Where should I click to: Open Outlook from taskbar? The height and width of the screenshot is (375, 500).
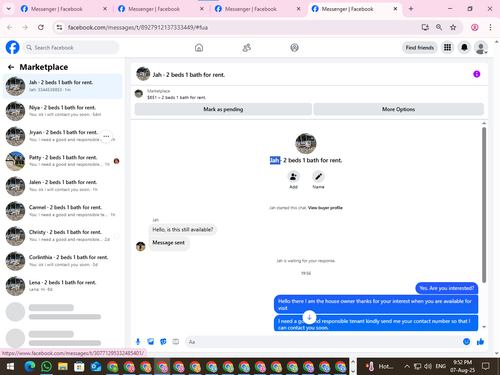(96, 367)
